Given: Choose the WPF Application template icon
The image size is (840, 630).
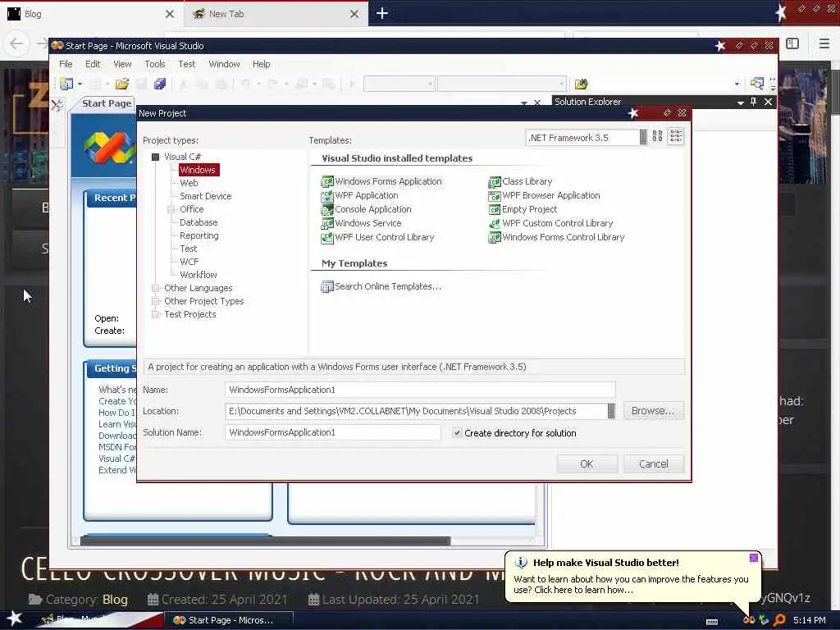Looking at the screenshot, I should tap(326, 195).
